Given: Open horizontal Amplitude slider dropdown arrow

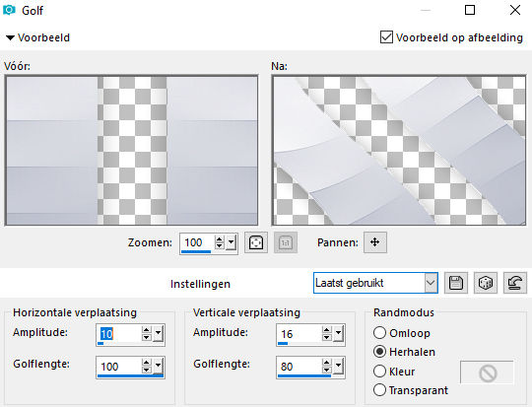Looking at the screenshot, I should [158, 334].
